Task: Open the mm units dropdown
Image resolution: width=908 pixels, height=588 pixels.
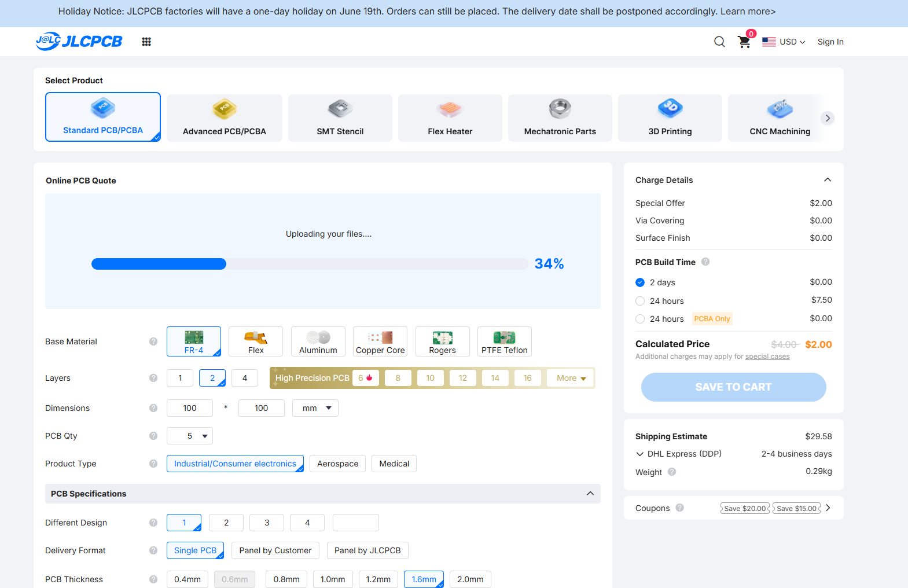Action: [x=315, y=408]
